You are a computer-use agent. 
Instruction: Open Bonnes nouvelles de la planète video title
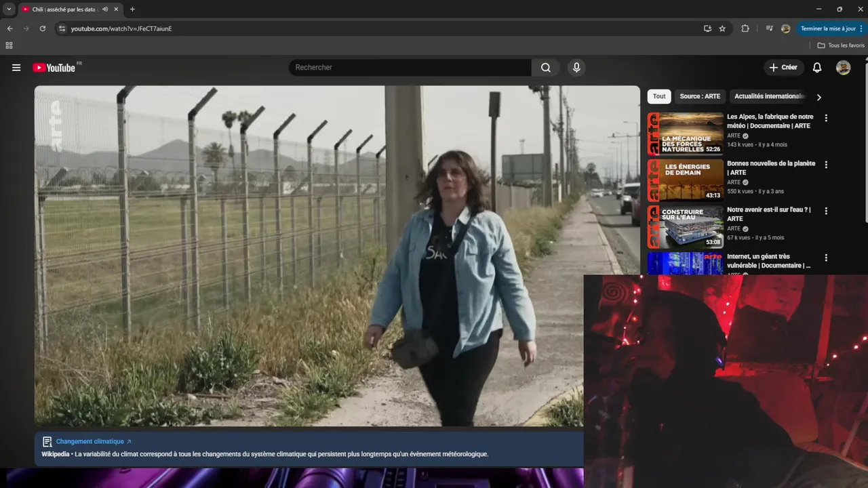771,168
